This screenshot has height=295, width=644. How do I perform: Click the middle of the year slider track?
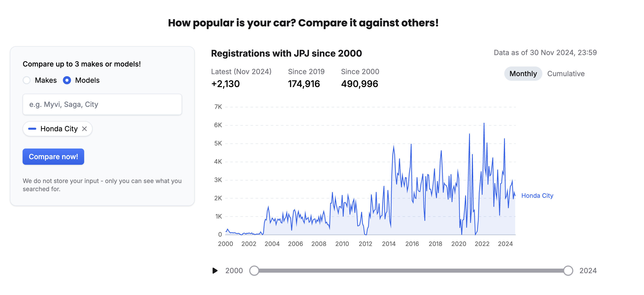pyautogui.click(x=411, y=271)
